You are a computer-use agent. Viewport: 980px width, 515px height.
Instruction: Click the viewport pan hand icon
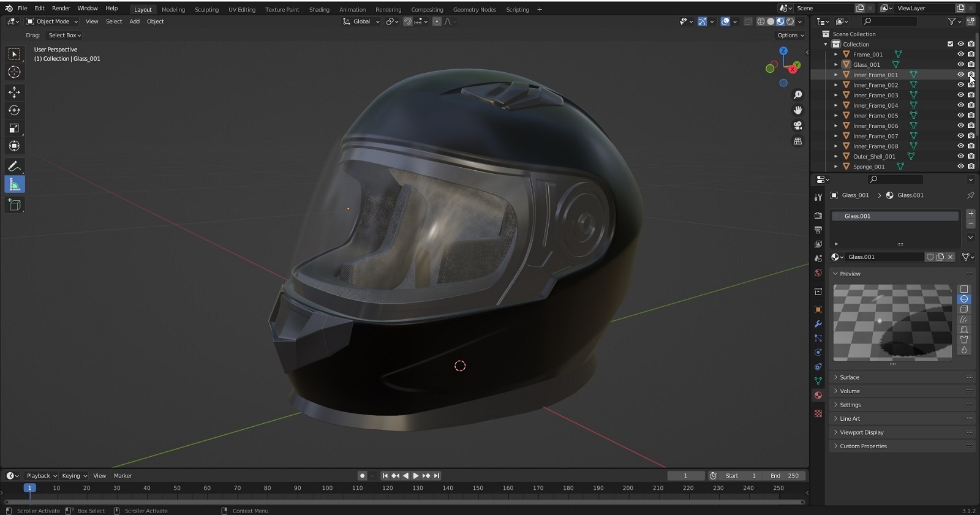coord(797,110)
